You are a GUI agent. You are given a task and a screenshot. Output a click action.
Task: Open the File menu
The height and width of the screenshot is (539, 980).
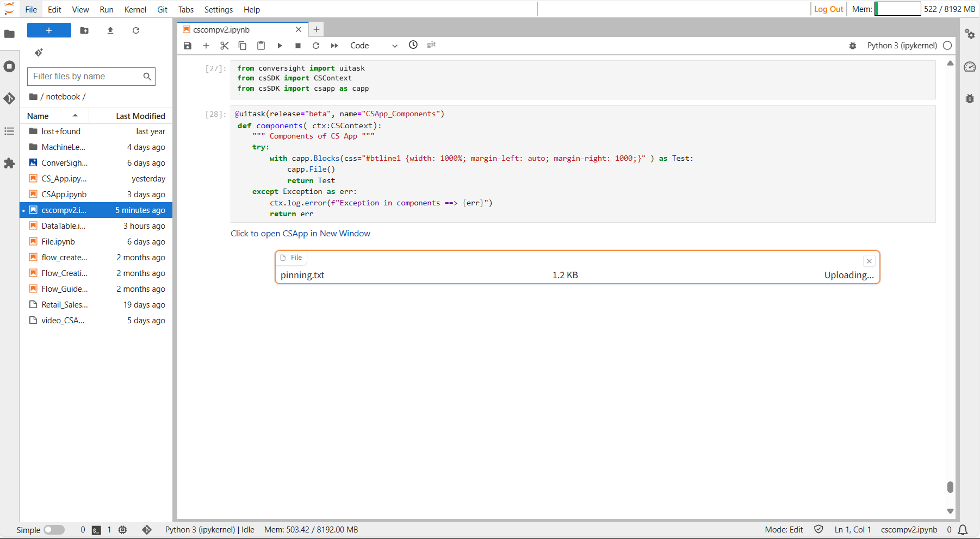coord(31,9)
